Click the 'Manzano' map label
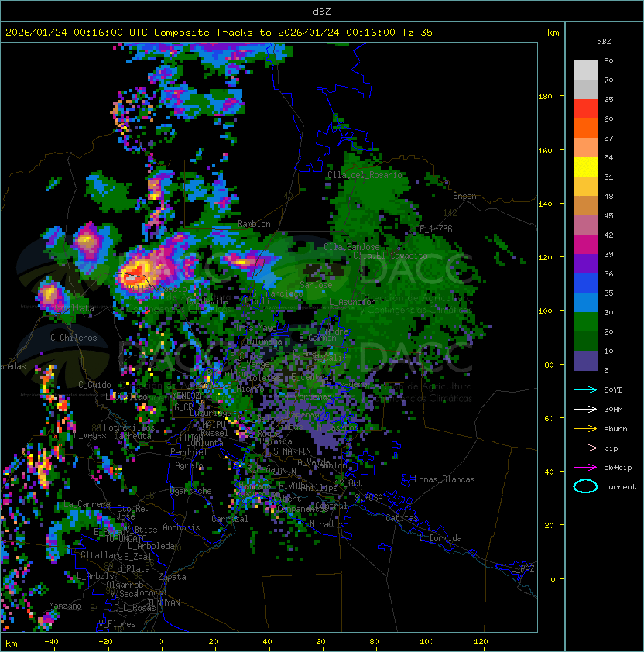644x652 pixels. 65,606
